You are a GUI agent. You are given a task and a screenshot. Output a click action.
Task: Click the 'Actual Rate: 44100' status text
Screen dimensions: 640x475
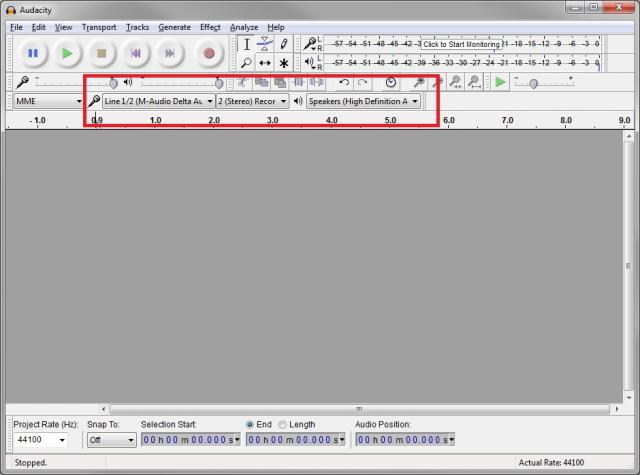(x=551, y=463)
